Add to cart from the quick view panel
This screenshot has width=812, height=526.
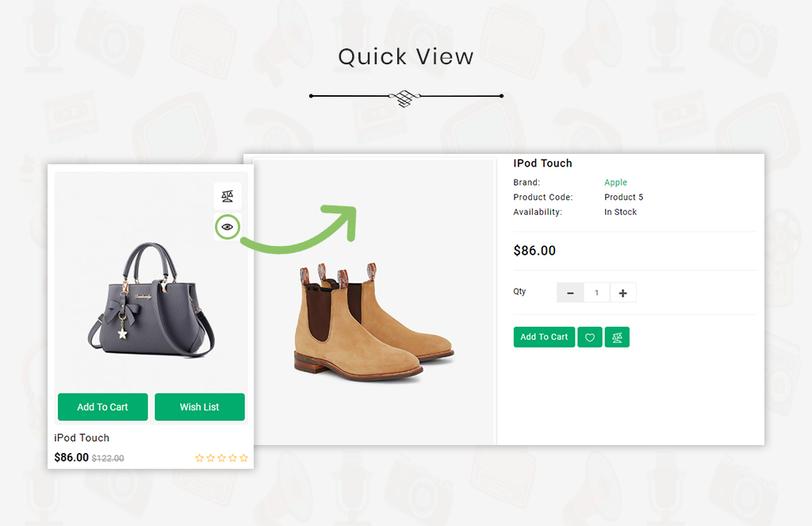tap(544, 337)
